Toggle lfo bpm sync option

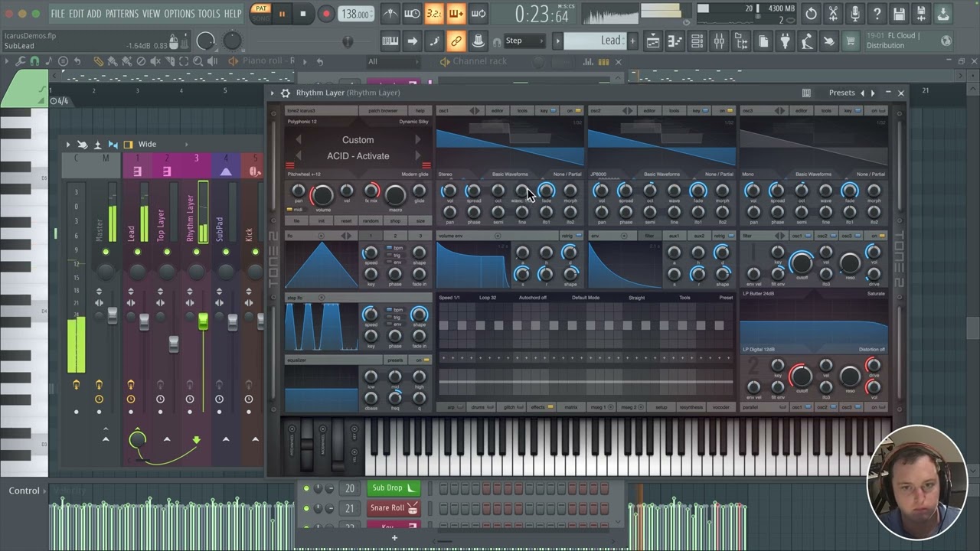click(x=395, y=248)
